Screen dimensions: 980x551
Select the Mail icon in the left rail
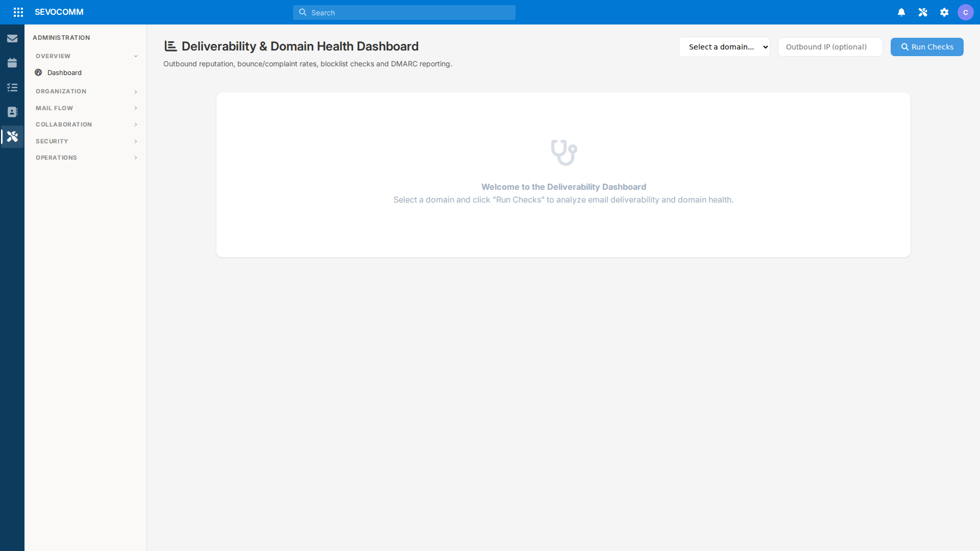(x=12, y=38)
